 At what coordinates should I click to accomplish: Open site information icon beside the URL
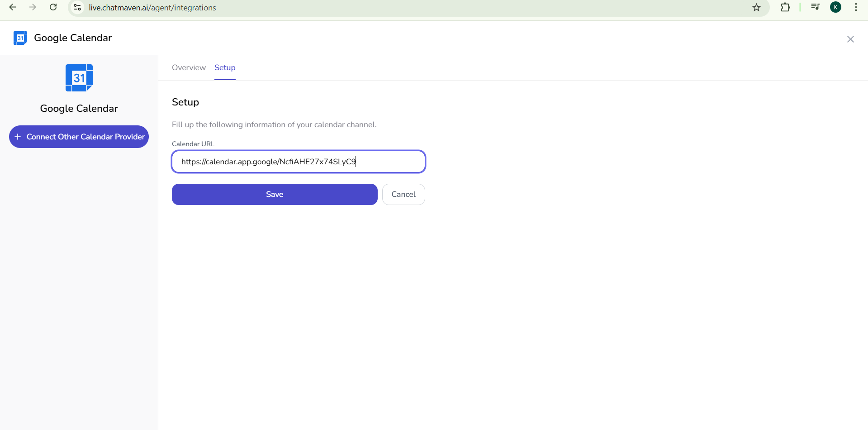pos(78,8)
